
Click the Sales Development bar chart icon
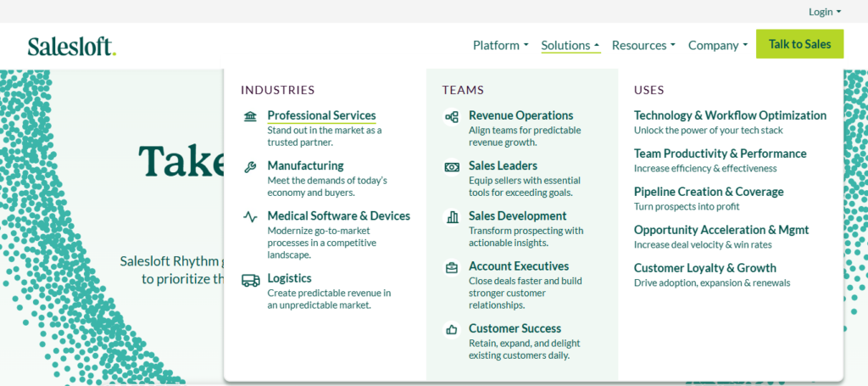tap(452, 217)
